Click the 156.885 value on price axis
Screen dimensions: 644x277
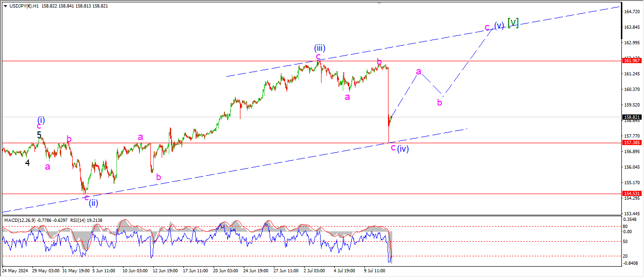631,152
